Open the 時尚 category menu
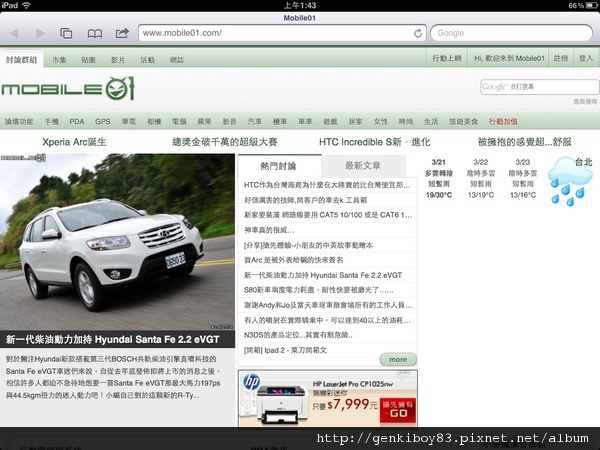Viewport: 600px width, 450px height. pyautogui.click(x=406, y=122)
